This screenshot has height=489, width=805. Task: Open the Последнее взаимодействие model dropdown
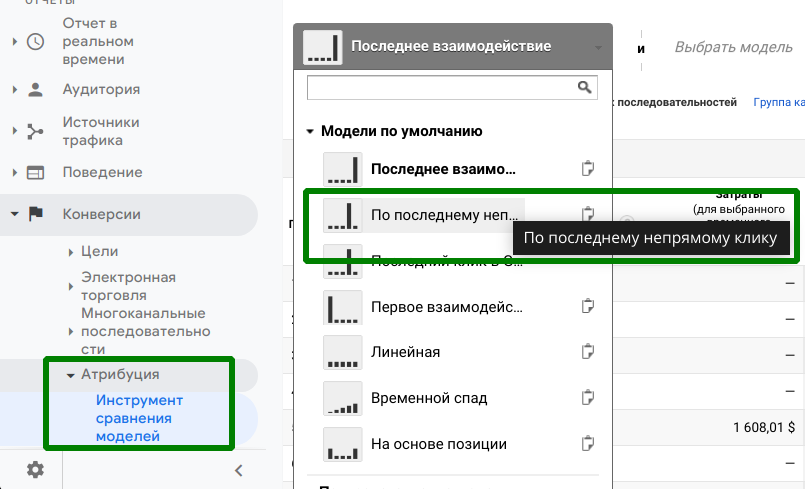click(x=453, y=47)
